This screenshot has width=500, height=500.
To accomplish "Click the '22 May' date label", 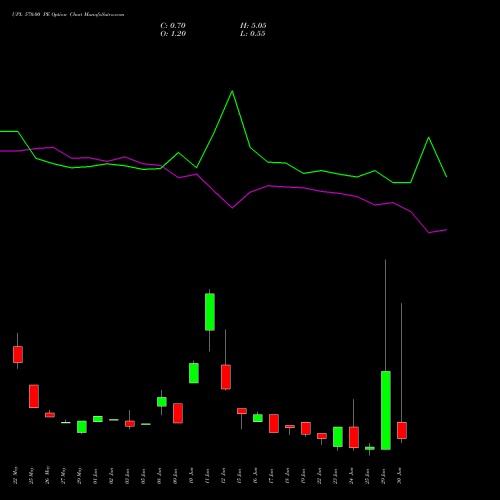I will click(15, 475).
